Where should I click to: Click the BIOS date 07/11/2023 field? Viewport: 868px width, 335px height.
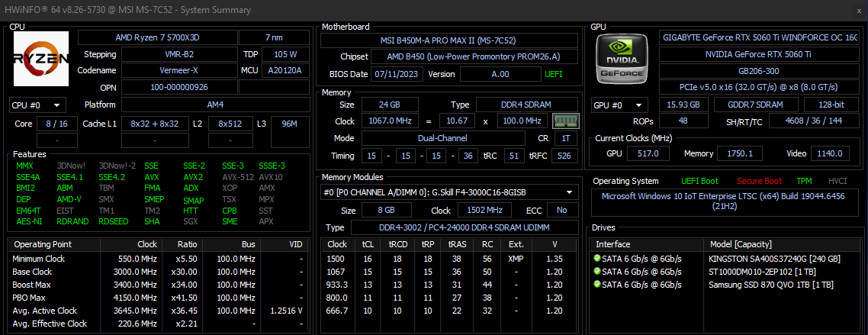[x=398, y=74]
